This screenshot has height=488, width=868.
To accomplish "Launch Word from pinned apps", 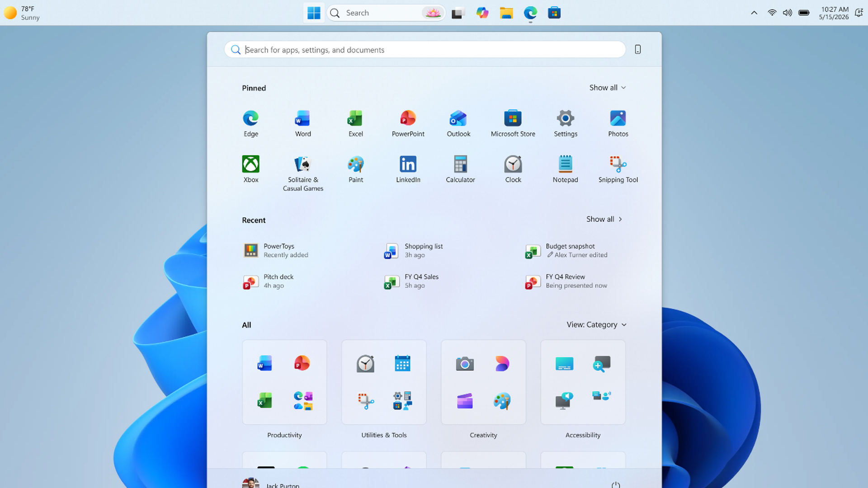I will coord(303,123).
